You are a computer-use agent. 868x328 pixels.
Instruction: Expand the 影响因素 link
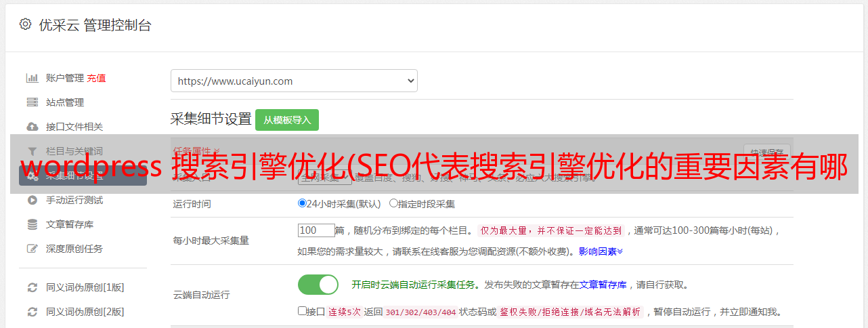pyautogui.click(x=601, y=251)
